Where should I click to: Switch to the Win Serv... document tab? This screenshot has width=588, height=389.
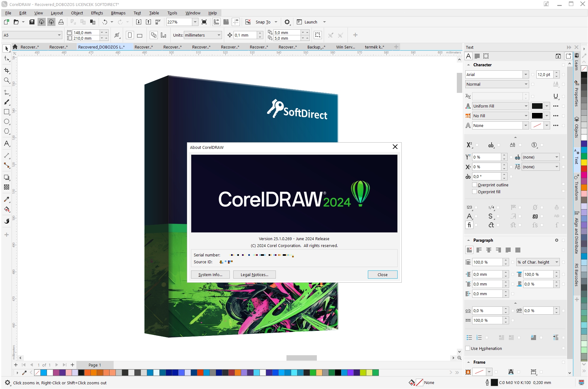(x=345, y=47)
